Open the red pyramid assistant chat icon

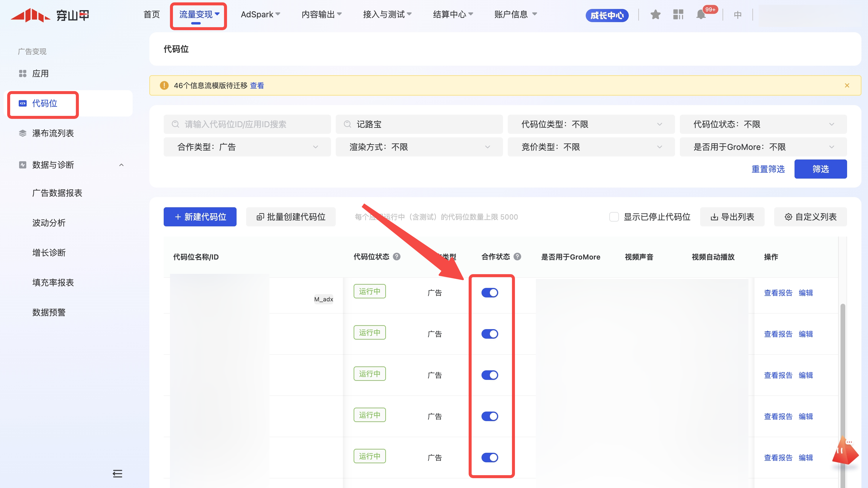pos(845,451)
